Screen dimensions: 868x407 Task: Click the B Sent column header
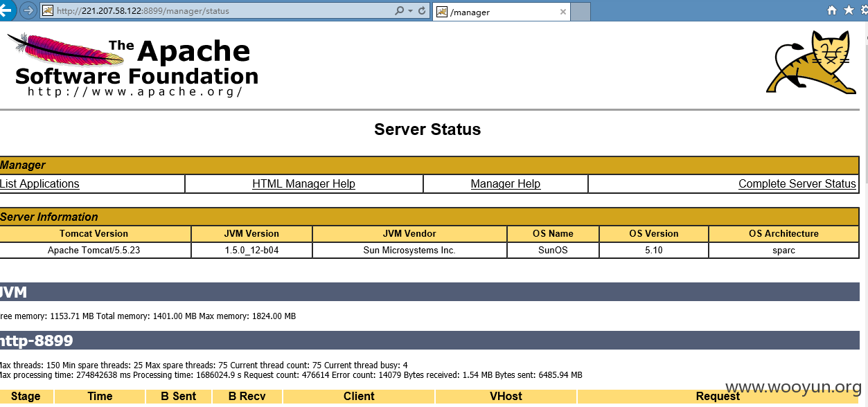point(179,397)
